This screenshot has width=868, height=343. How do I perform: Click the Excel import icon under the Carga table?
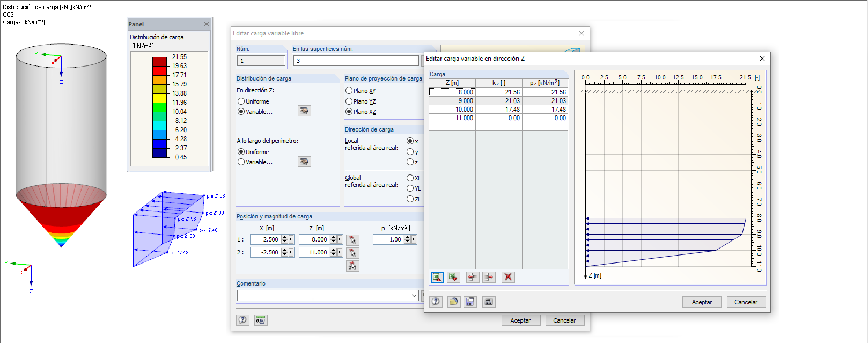437,277
